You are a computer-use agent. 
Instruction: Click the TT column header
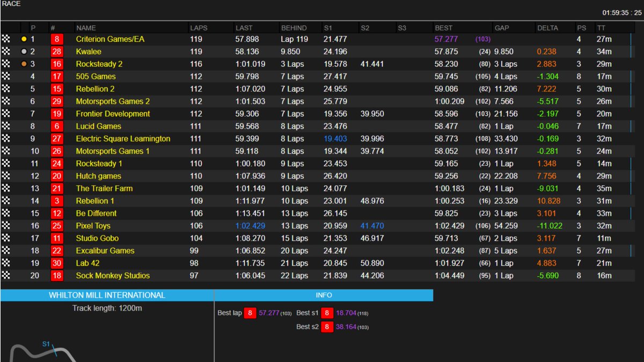(x=602, y=28)
